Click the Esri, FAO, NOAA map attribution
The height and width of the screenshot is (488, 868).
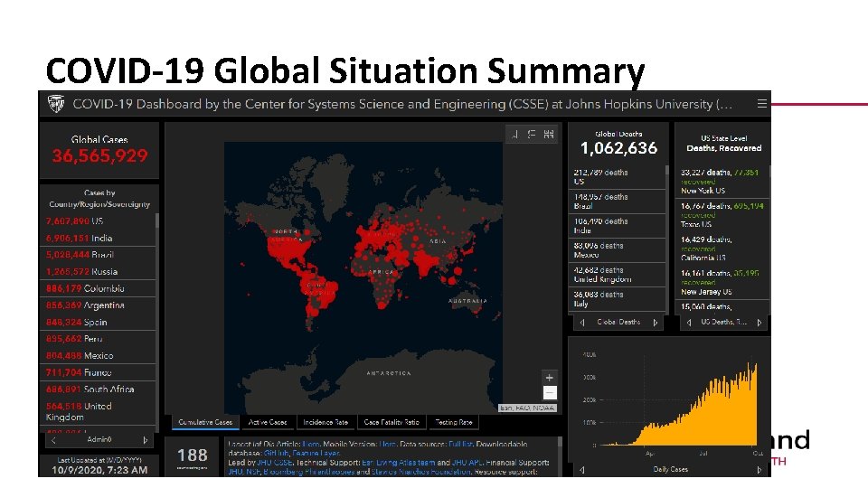coord(527,408)
